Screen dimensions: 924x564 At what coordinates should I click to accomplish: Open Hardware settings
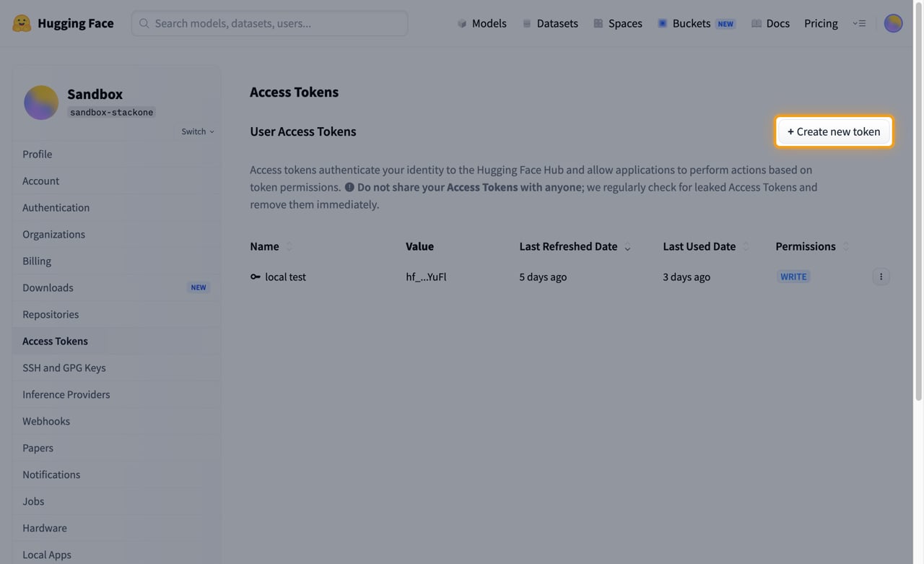click(116, 528)
